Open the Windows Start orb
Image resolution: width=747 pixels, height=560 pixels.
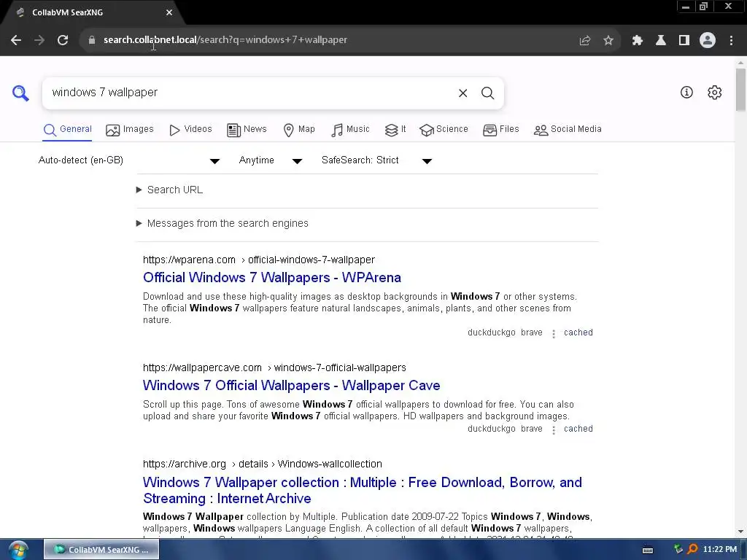[18, 550]
